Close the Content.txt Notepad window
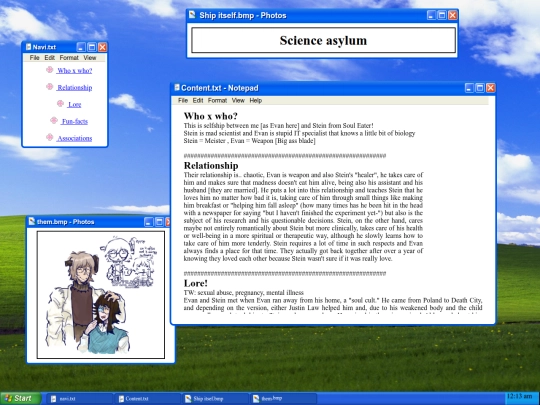Screen dimensions: 540x405 (490, 88)
